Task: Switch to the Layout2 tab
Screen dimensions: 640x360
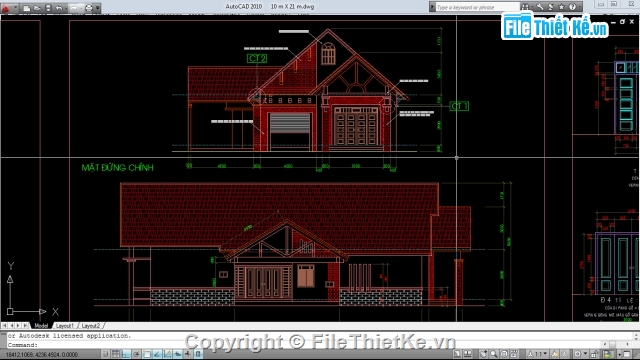Action: click(91, 326)
